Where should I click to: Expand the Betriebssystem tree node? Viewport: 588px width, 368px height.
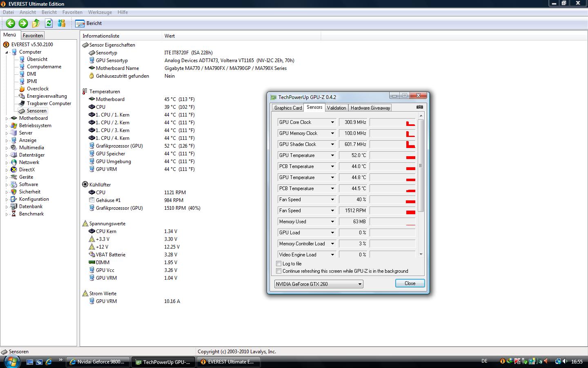click(x=7, y=126)
